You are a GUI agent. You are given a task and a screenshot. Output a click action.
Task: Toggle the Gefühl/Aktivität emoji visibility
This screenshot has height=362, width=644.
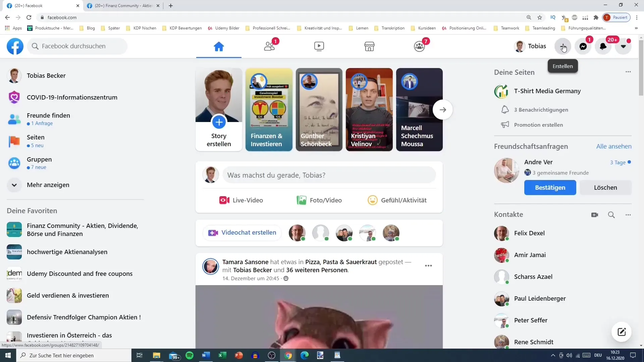(372, 200)
